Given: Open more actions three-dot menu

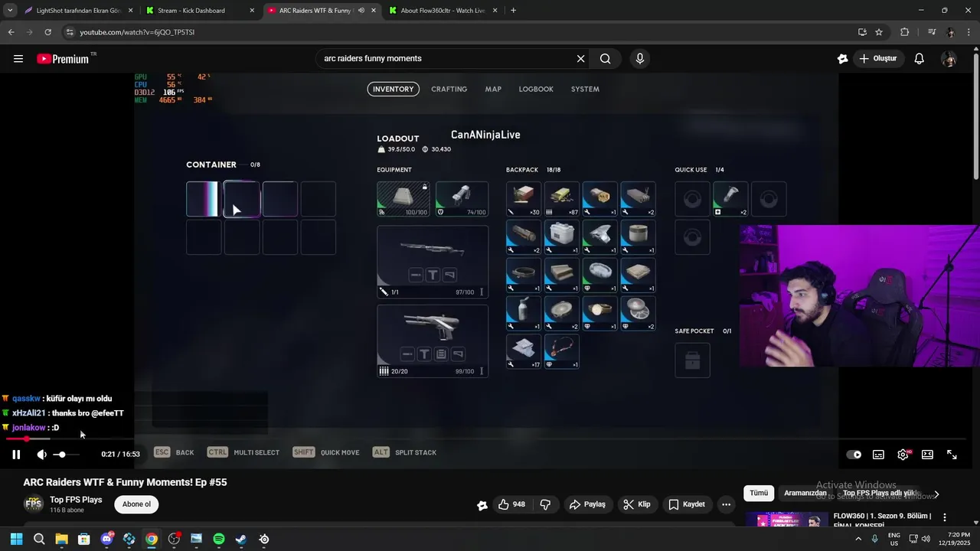Looking at the screenshot, I should 726,504.
